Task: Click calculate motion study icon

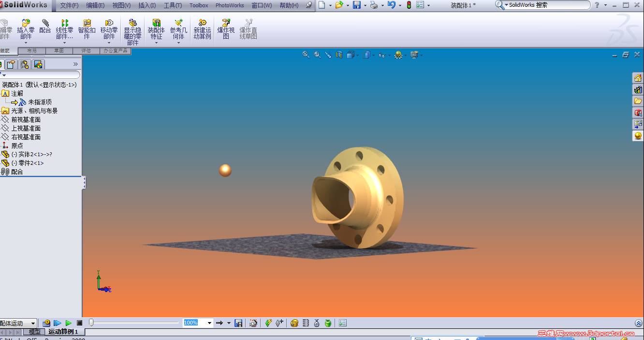Action: click(x=46, y=323)
